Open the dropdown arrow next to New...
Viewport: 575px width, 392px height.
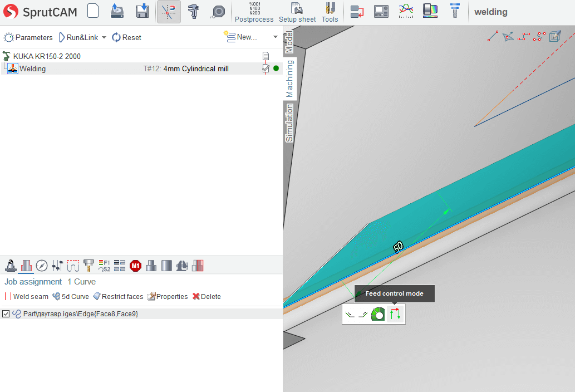[x=276, y=37]
